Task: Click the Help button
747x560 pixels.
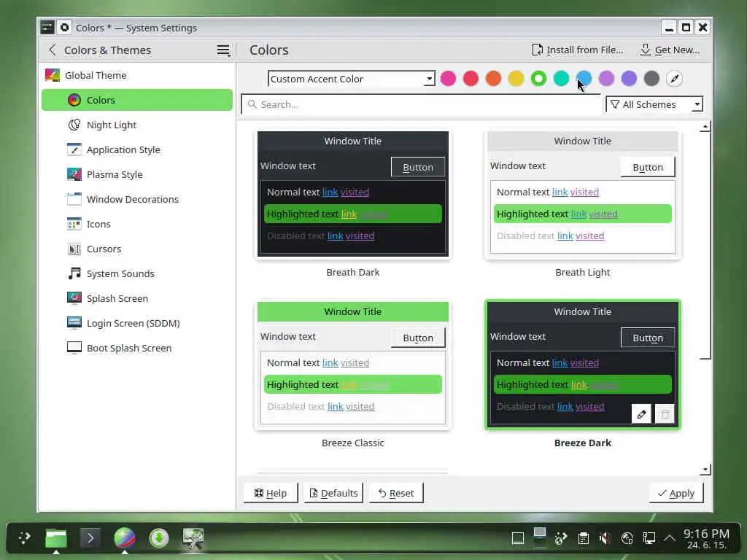Action: coord(271,493)
